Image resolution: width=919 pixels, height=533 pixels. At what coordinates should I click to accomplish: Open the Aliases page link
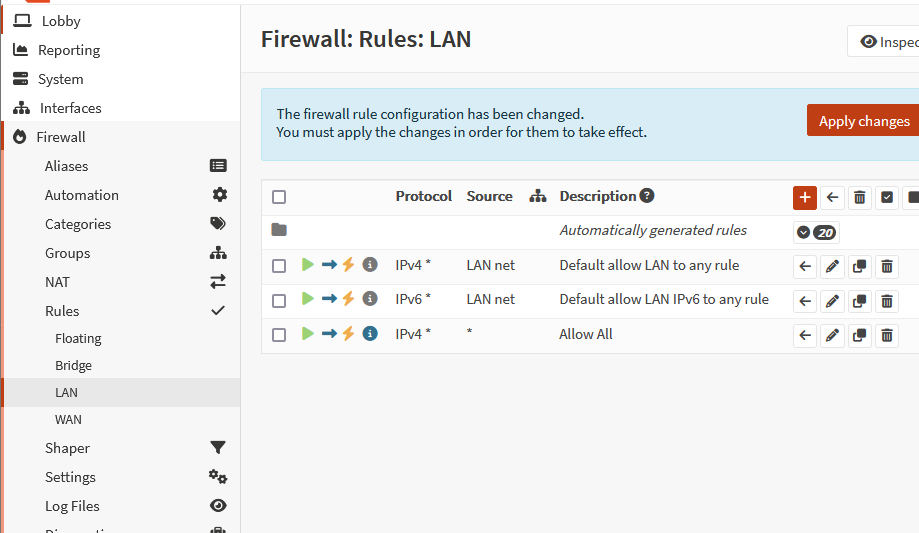click(x=66, y=166)
